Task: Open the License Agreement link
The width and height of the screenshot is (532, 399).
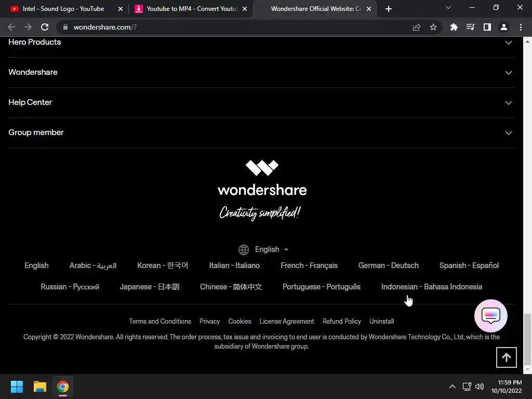Action: [x=287, y=321]
